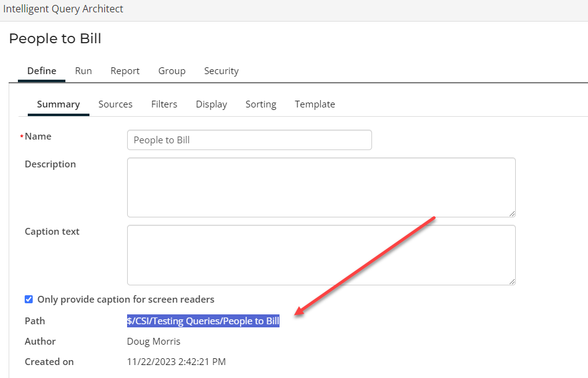The width and height of the screenshot is (588, 378).
Task: Click the highlighted query Path text
Action: 203,321
